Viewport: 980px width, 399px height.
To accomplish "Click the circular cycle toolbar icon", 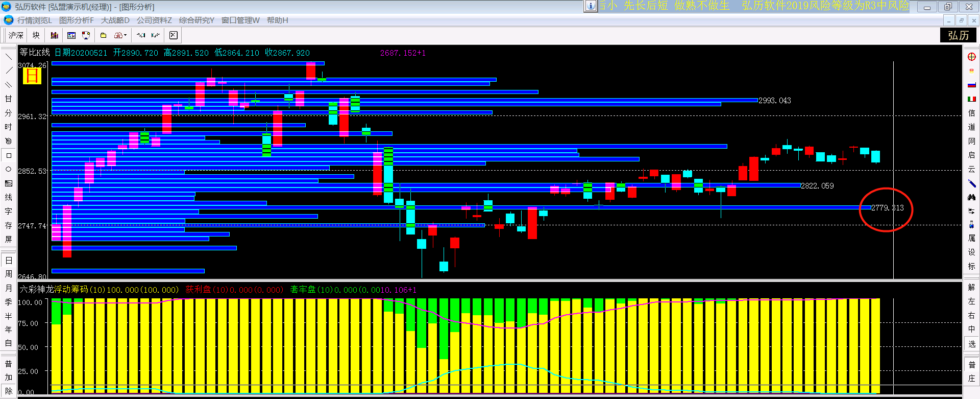I will click(x=86, y=35).
